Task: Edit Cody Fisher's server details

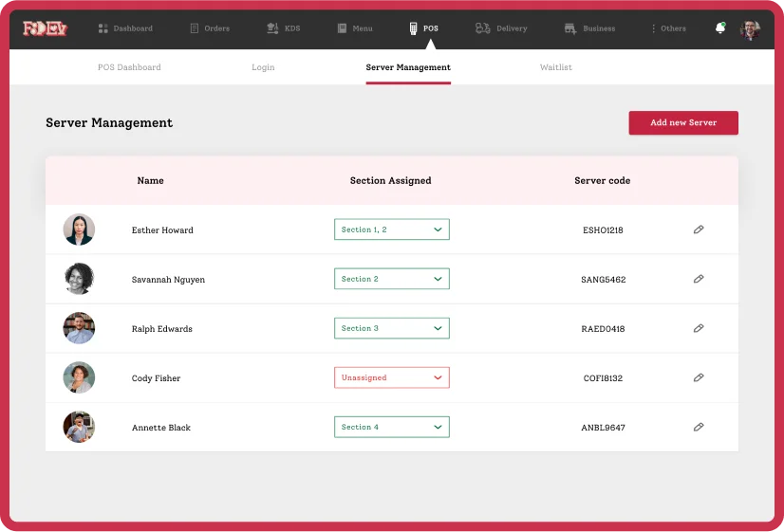Action: (699, 377)
